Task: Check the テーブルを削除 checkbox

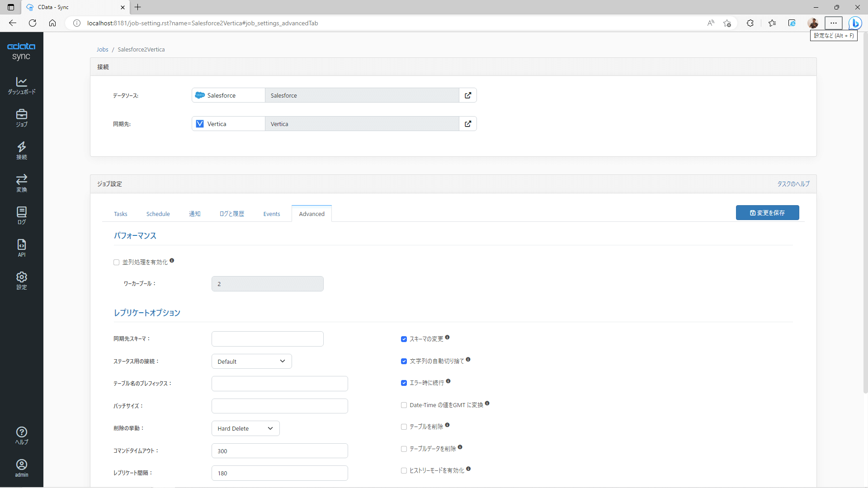Action: click(404, 427)
